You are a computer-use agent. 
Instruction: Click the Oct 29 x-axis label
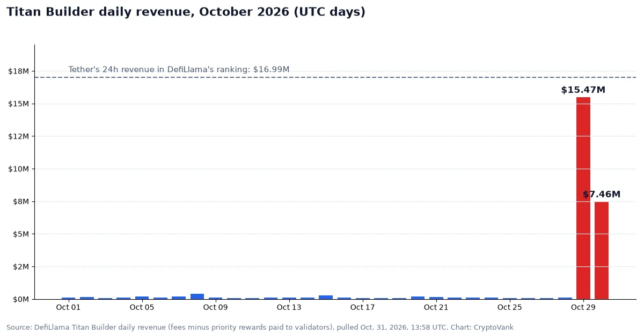point(583,307)
